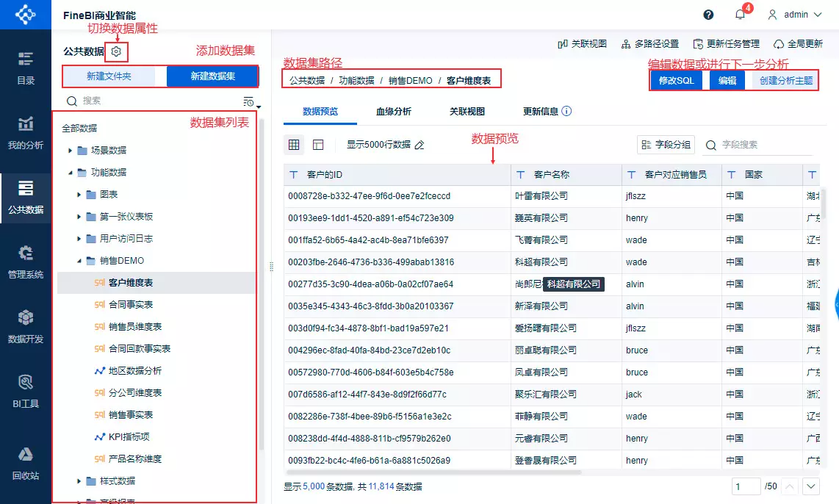Click 销售DEMO in breadcrumb path

[411, 81]
